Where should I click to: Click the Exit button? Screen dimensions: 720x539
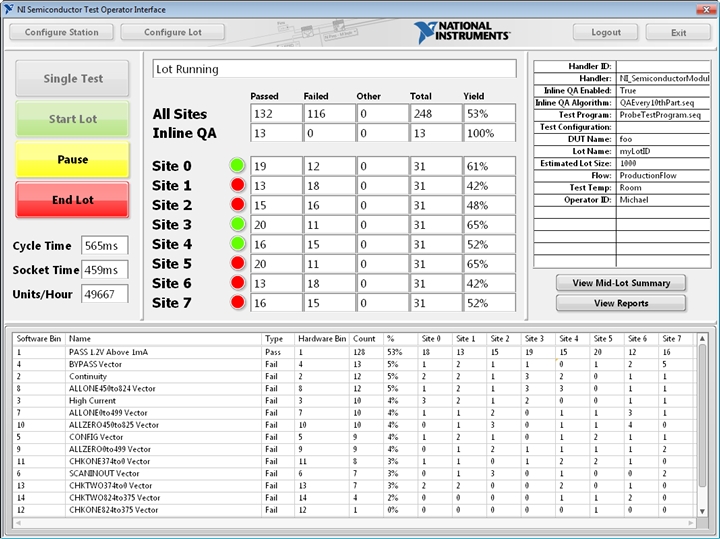click(x=678, y=32)
